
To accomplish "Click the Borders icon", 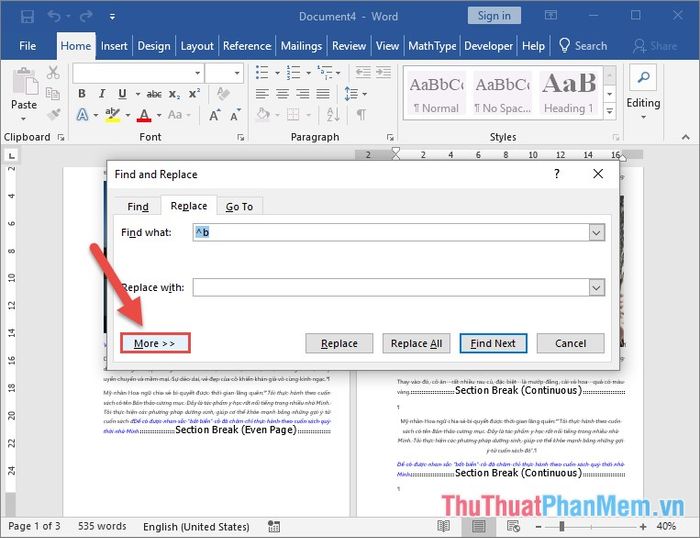I will (293, 115).
